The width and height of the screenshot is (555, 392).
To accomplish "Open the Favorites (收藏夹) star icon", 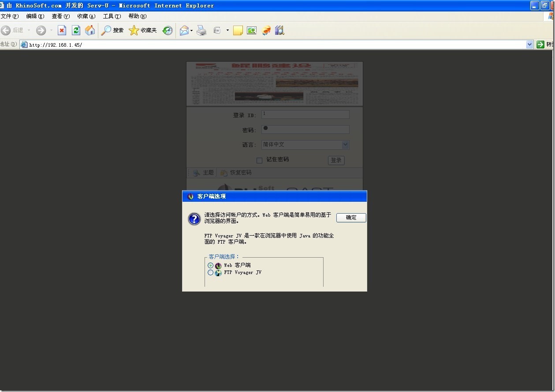I will [x=134, y=30].
